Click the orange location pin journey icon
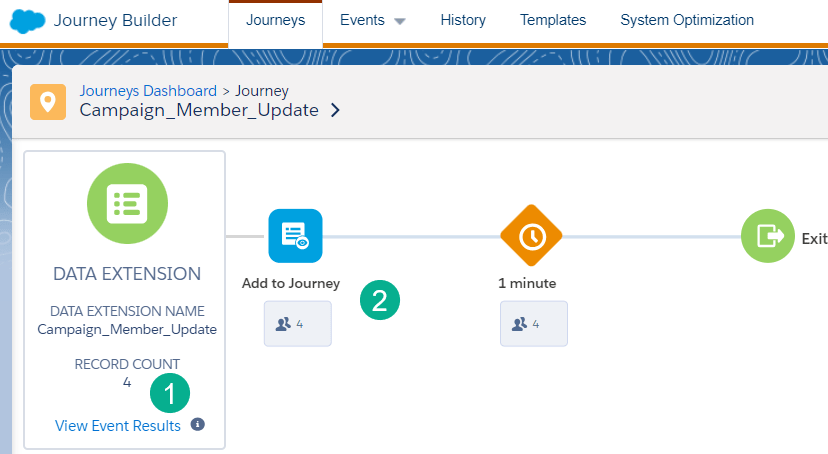The image size is (828, 454). 47,102
